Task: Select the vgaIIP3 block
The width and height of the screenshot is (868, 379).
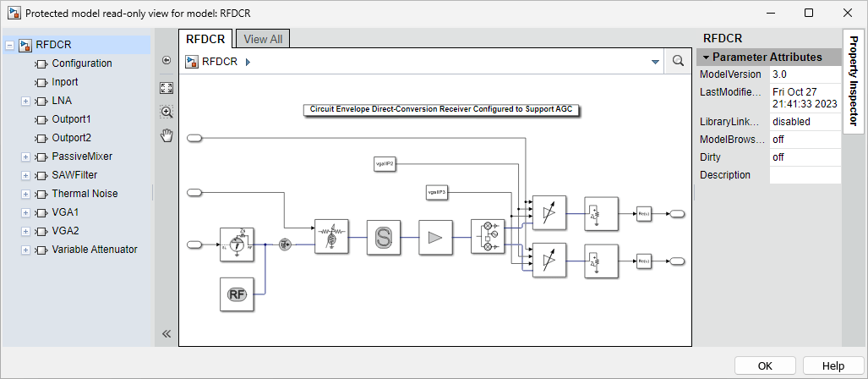Action: 437,192
